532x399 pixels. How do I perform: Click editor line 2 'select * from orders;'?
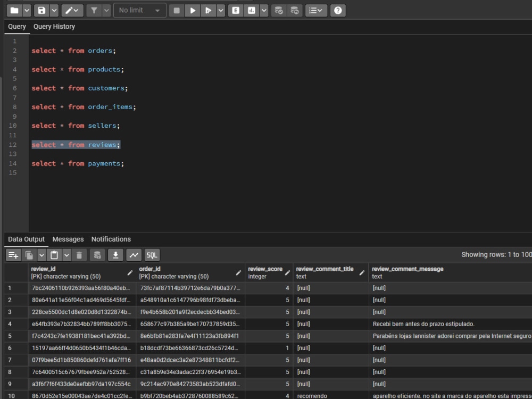point(73,51)
